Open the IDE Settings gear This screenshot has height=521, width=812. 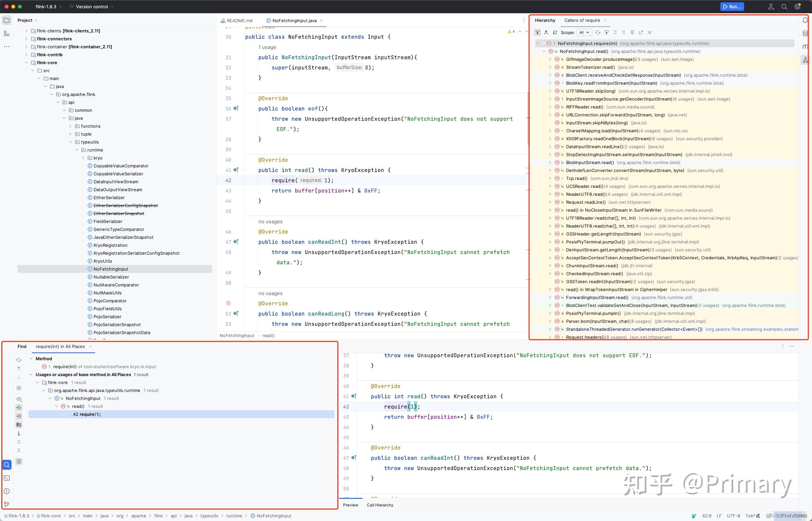pos(797,6)
